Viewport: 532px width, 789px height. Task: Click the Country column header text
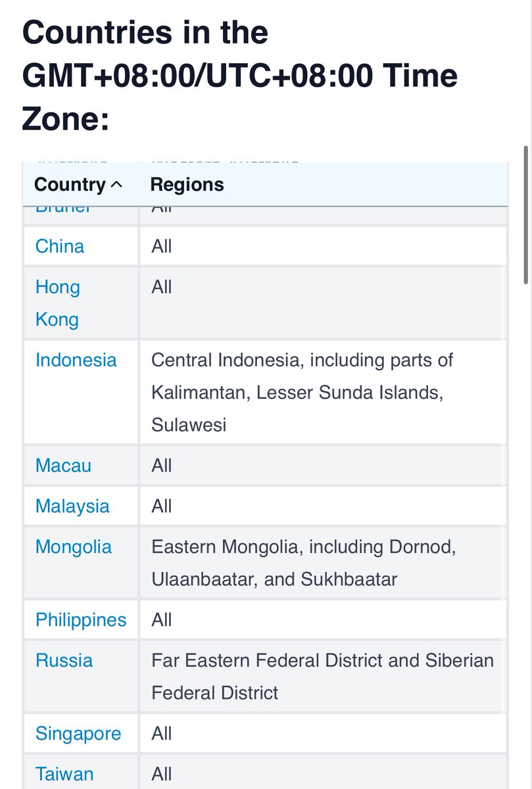[x=70, y=185]
